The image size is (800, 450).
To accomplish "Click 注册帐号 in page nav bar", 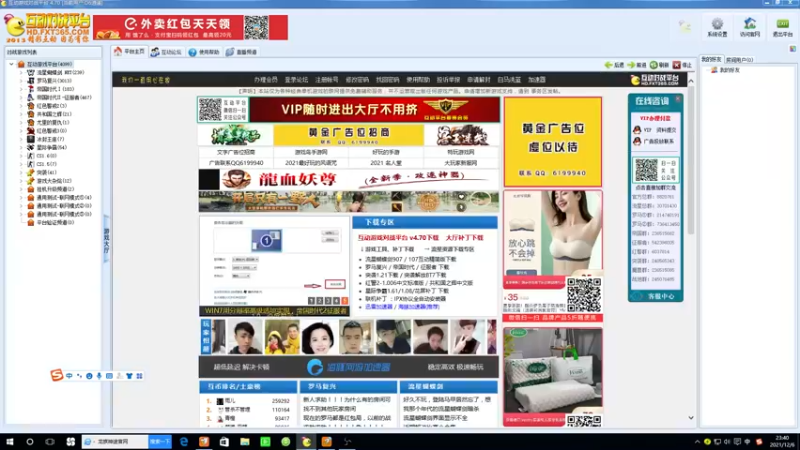I will click(327, 80).
